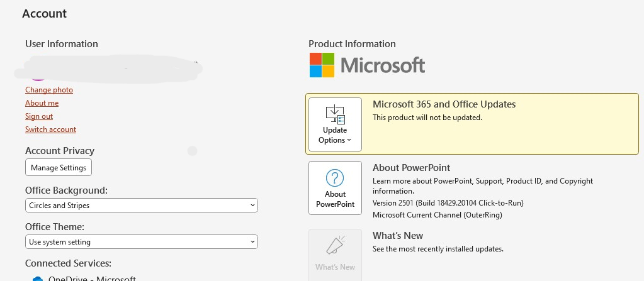This screenshot has width=644, height=281.
Task: Select the Circles and Stripes combo box
Action: (x=141, y=206)
